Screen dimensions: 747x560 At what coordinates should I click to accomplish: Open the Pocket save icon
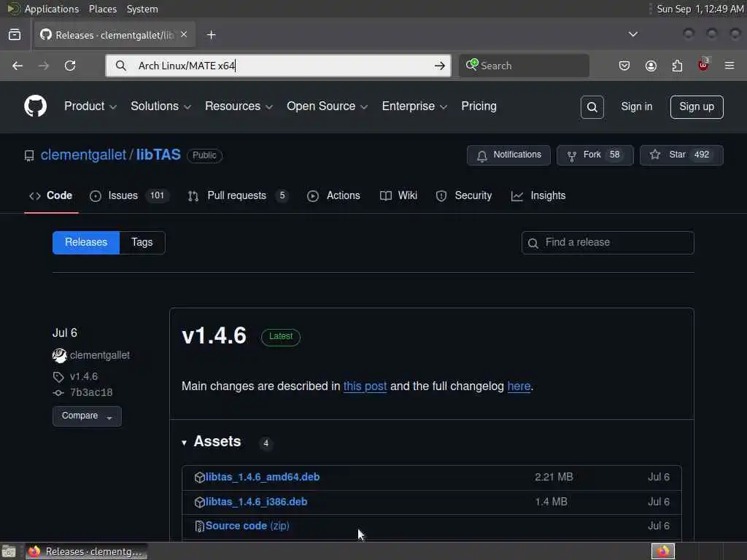pos(624,66)
